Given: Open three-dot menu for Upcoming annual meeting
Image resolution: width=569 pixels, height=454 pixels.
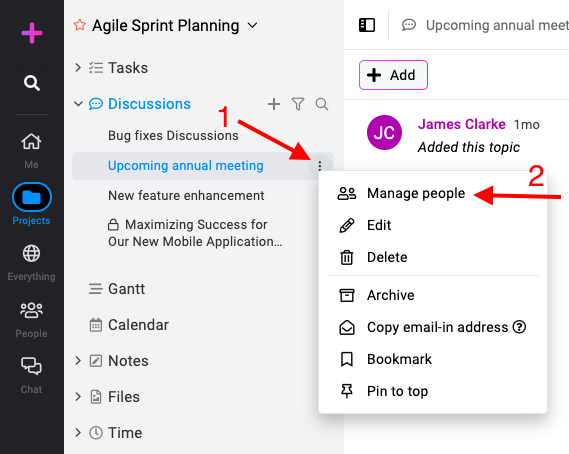Looking at the screenshot, I should tap(320, 166).
